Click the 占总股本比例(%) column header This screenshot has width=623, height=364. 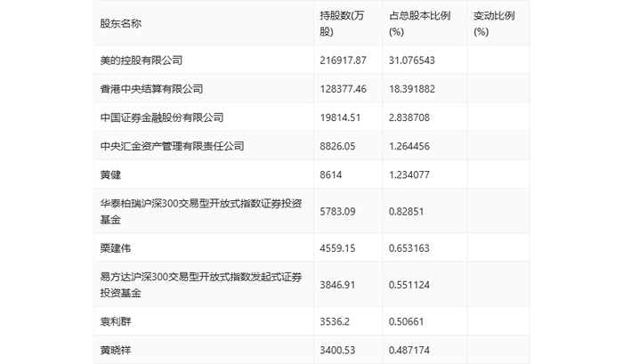click(419, 23)
